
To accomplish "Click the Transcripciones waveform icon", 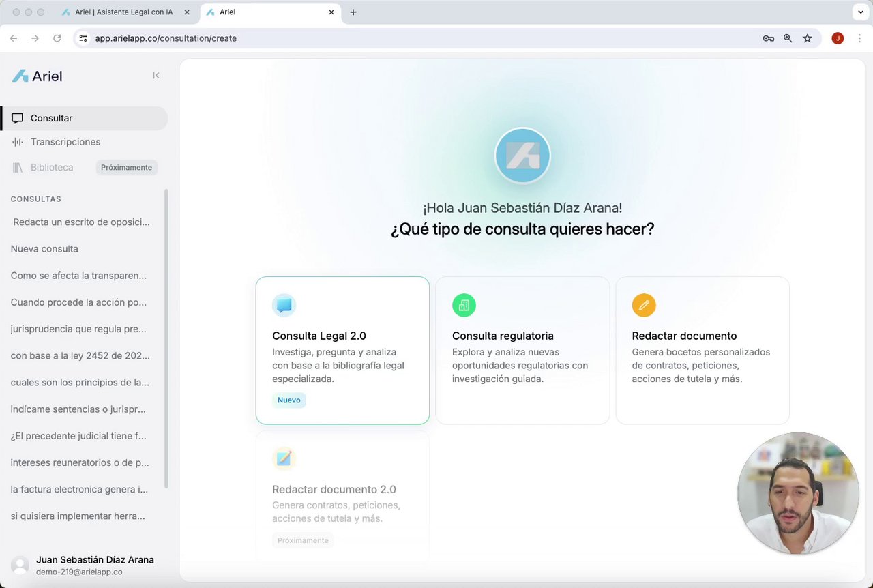I will point(18,142).
